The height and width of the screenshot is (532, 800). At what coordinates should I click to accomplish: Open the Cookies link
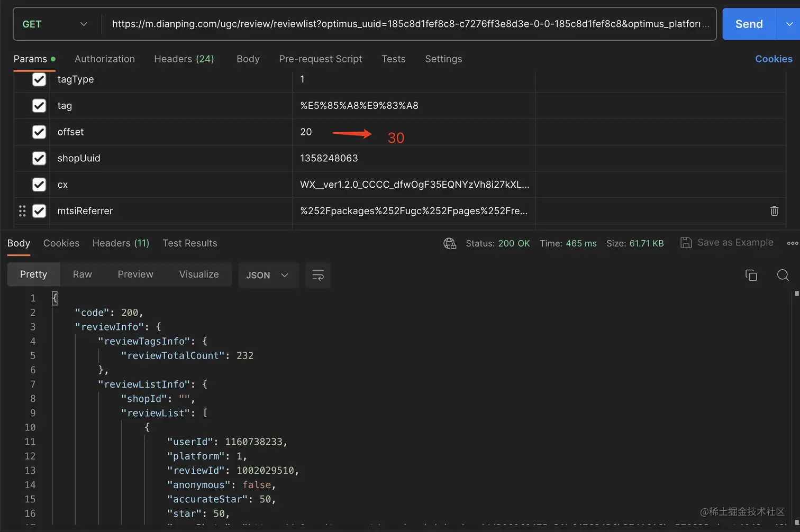tap(774, 59)
